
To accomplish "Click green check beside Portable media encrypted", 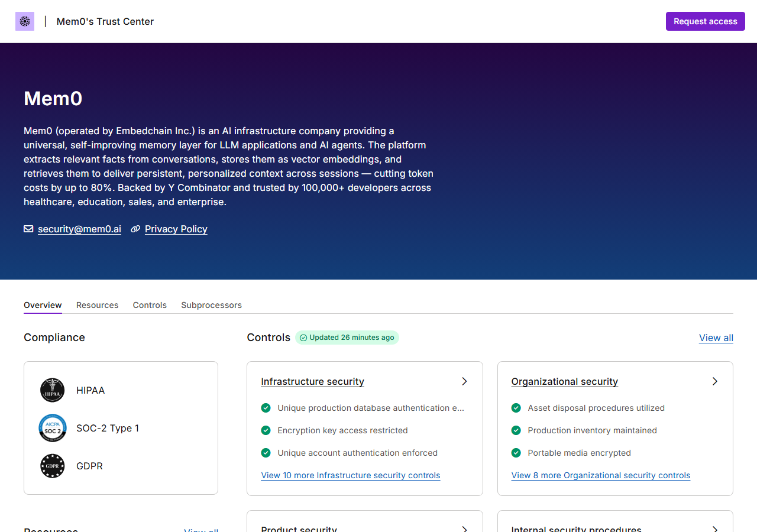I will point(516,453).
